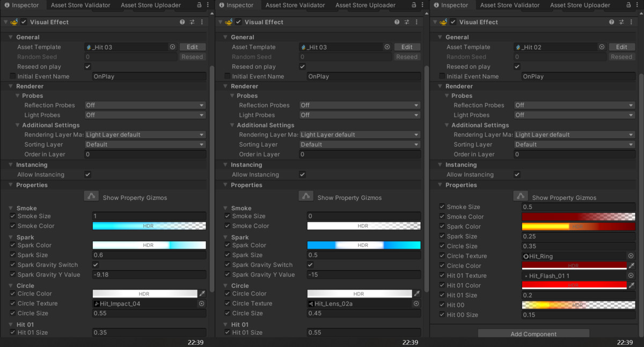Switch to Asset Store Validator tab in left panel
Viewport: 644px width, 347px height.
tap(80, 5)
